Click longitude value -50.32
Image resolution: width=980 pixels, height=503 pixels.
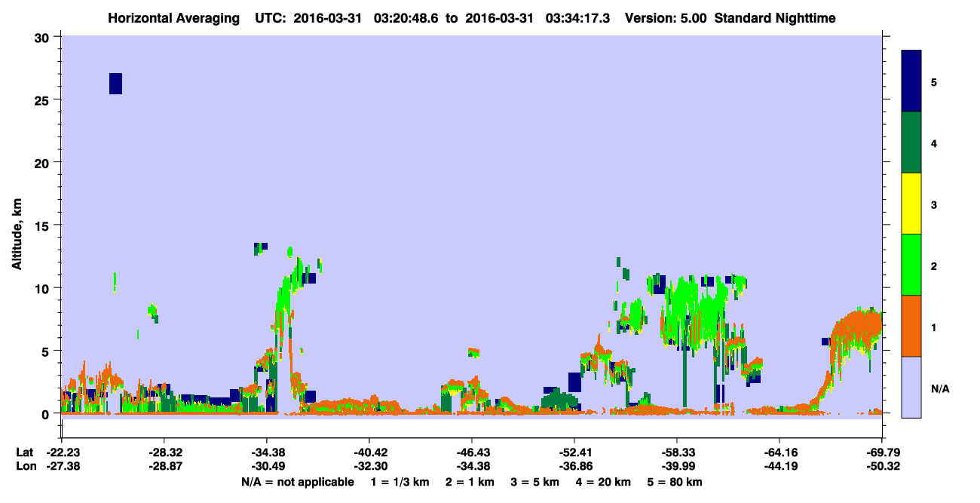(882, 467)
